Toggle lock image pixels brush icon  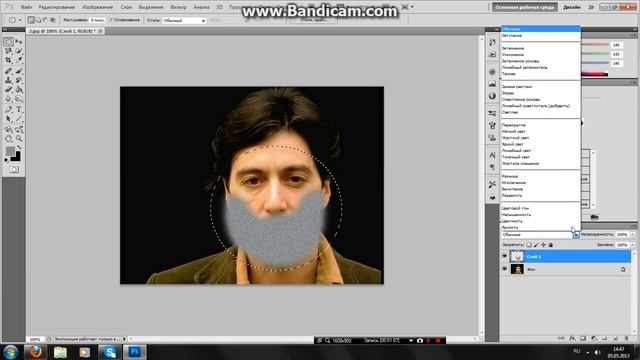pos(536,245)
